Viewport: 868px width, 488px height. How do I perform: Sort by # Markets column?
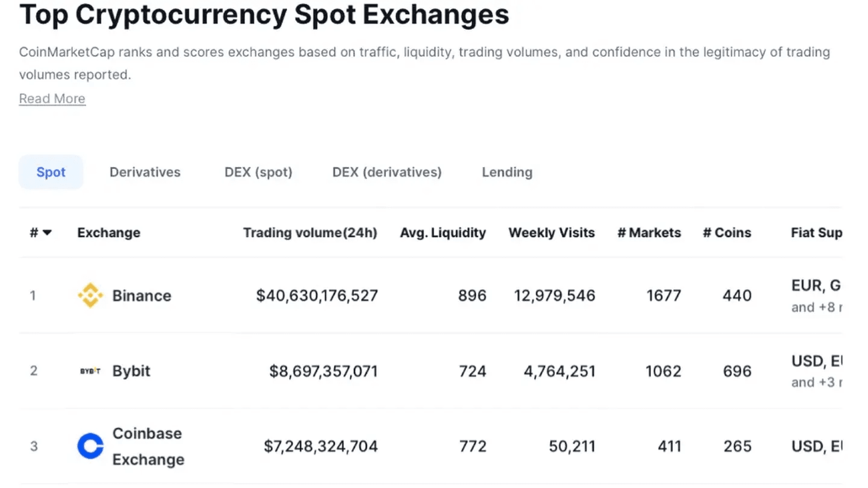(648, 233)
